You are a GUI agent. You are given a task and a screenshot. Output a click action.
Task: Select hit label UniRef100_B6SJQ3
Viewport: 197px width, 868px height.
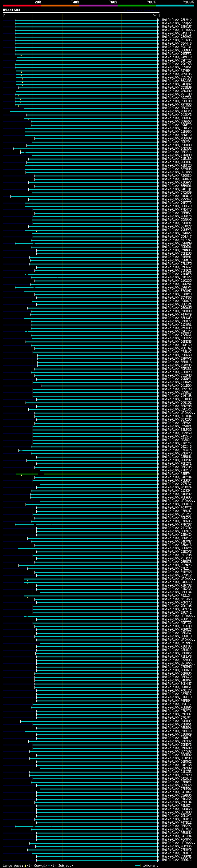[x=177, y=81]
